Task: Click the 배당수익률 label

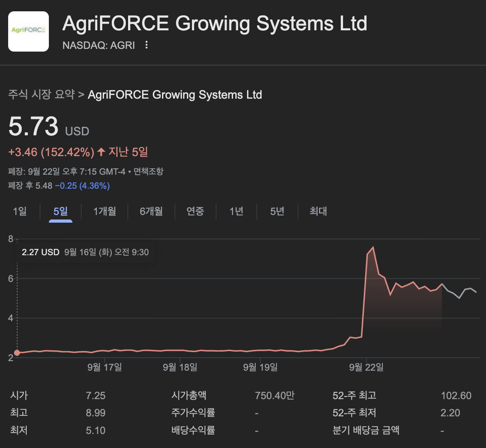Action: click(193, 430)
